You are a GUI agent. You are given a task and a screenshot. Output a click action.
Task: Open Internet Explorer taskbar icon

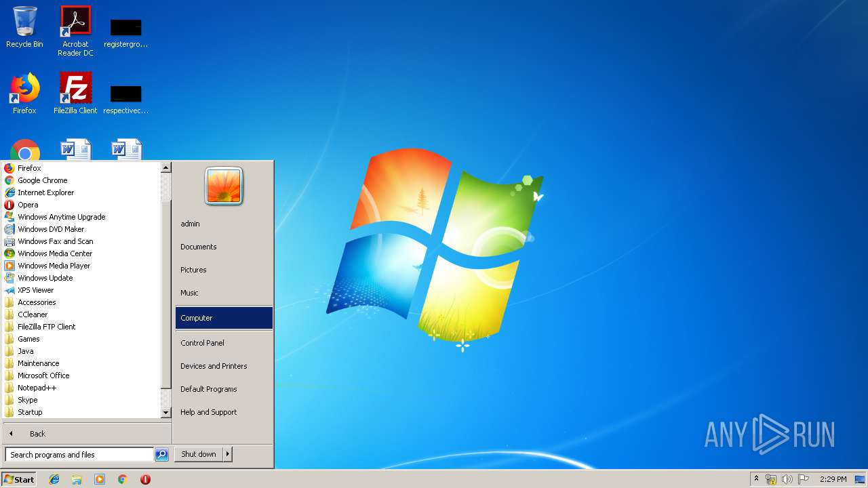[x=54, y=479]
